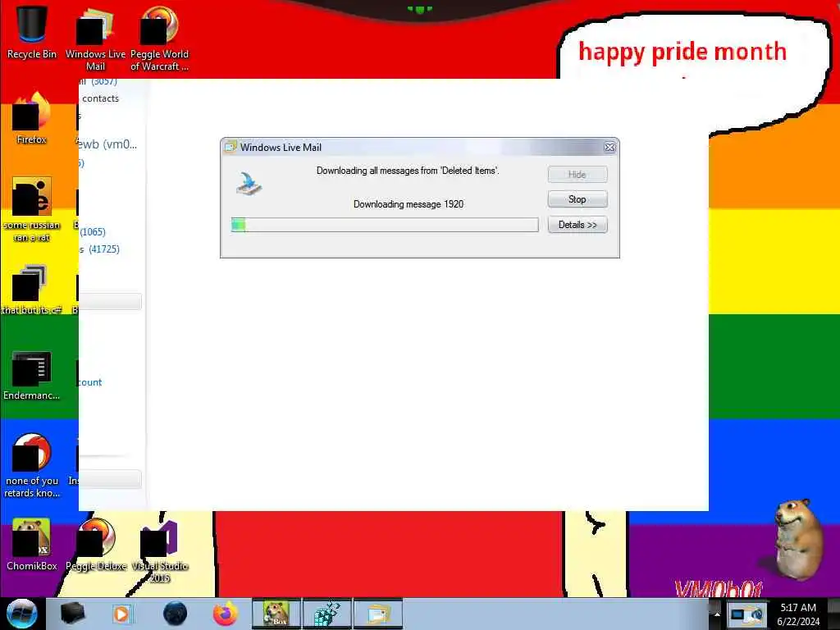The height and width of the screenshot is (630, 840).
Task: Click the 'count' link in sidebar
Action: pyautogui.click(x=90, y=382)
